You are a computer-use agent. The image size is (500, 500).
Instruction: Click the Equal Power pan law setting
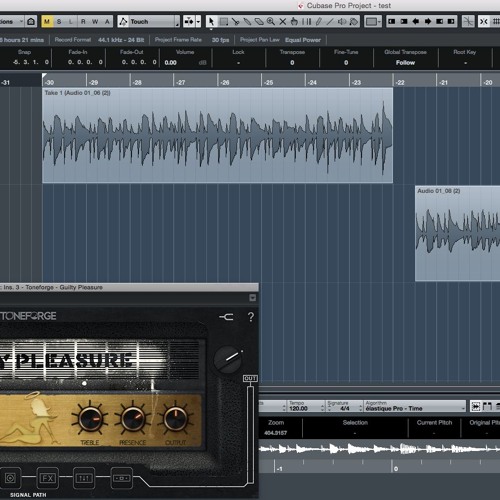[x=303, y=40]
